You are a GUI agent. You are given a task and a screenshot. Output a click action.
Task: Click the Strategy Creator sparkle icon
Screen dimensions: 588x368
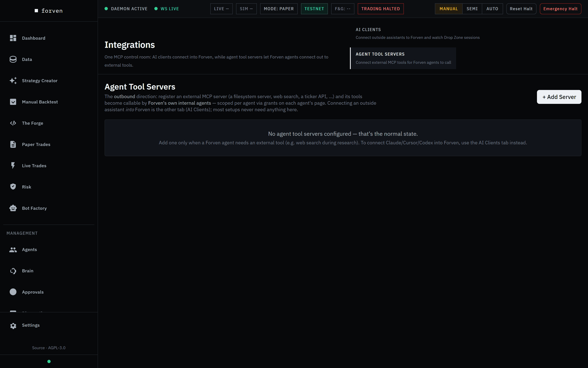coord(13,81)
